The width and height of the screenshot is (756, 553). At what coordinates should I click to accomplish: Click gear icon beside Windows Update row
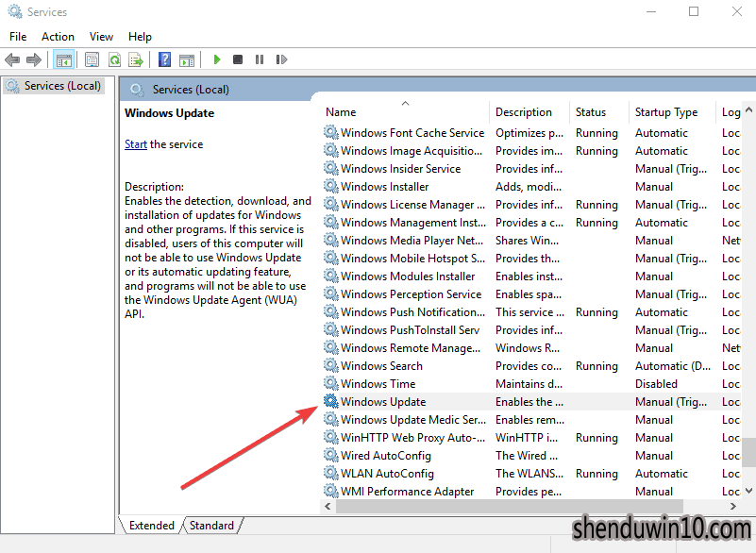click(330, 401)
